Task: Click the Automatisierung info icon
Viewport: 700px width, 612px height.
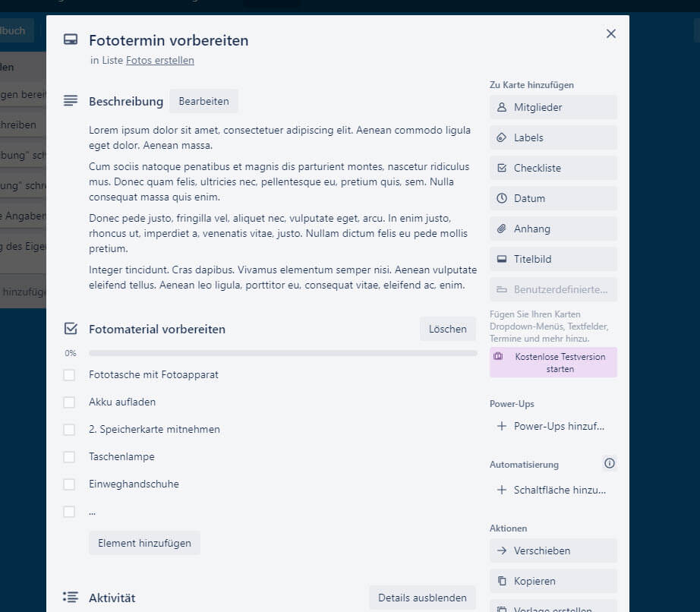Action: (609, 463)
